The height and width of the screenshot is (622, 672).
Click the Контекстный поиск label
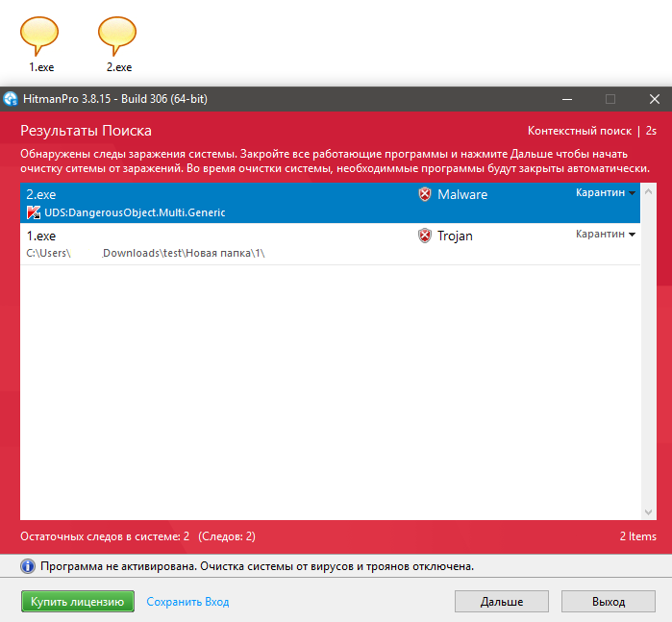[580, 131]
